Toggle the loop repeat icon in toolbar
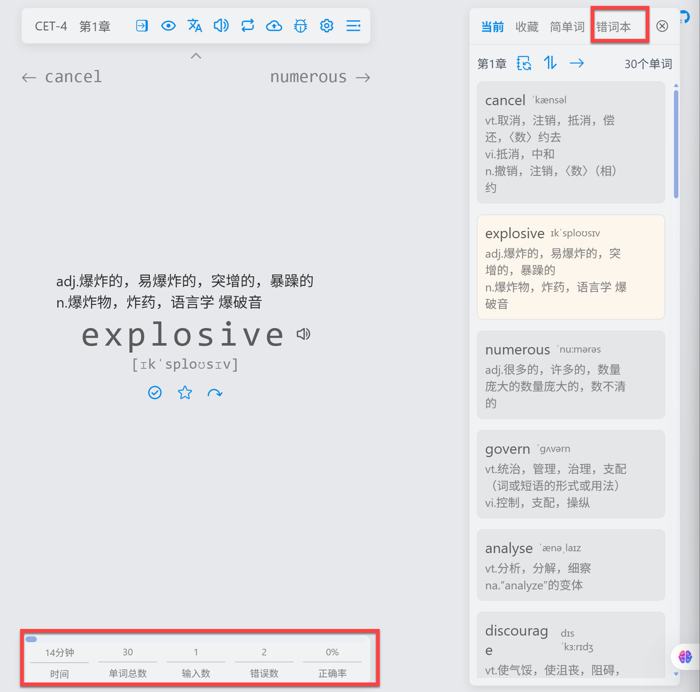This screenshot has height=692, width=700. click(248, 26)
